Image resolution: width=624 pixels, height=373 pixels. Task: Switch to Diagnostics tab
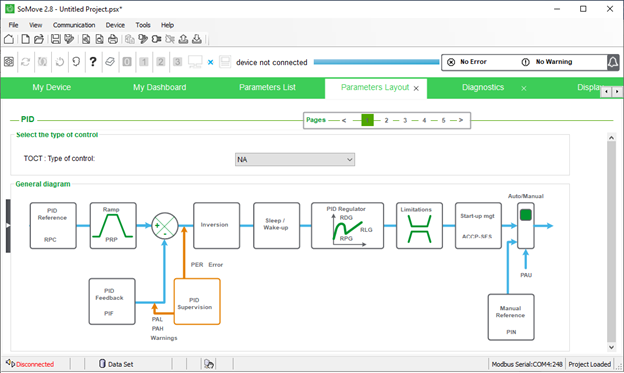[x=483, y=87]
